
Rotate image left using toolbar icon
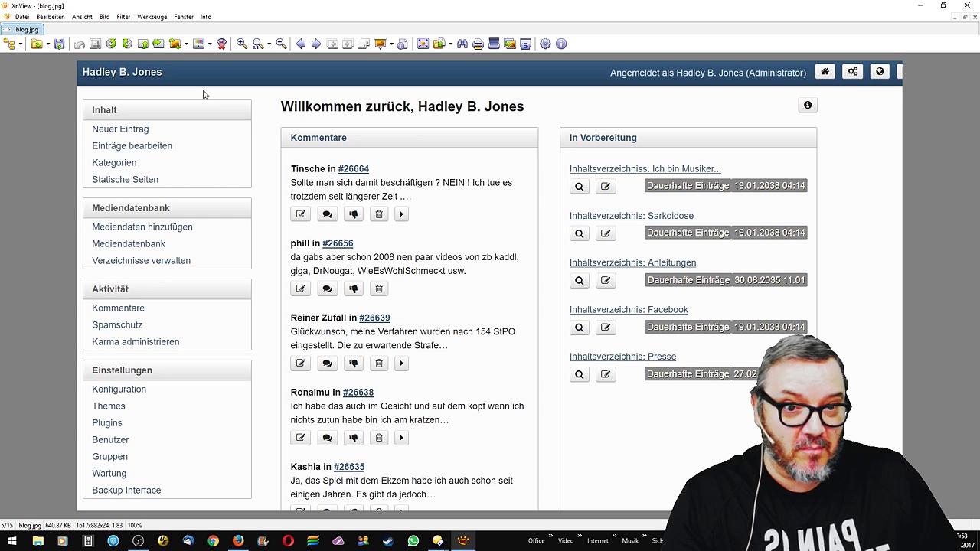pyautogui.click(x=111, y=44)
